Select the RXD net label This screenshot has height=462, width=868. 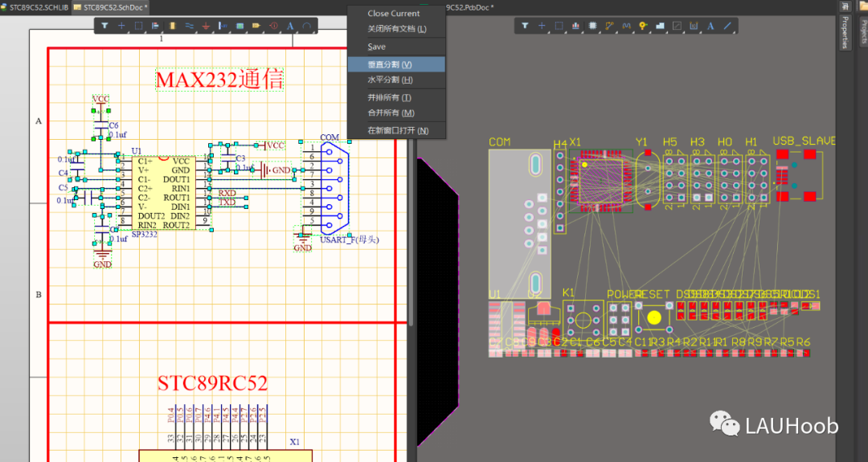pyautogui.click(x=227, y=193)
